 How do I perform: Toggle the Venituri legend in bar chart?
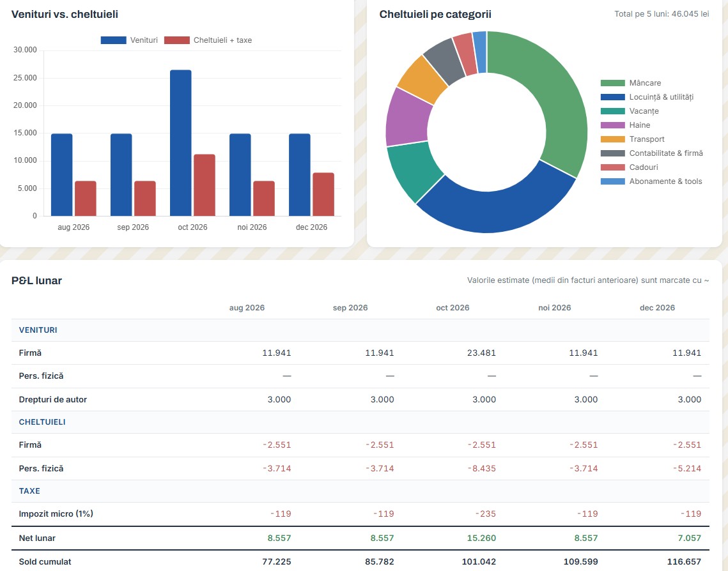click(x=129, y=40)
